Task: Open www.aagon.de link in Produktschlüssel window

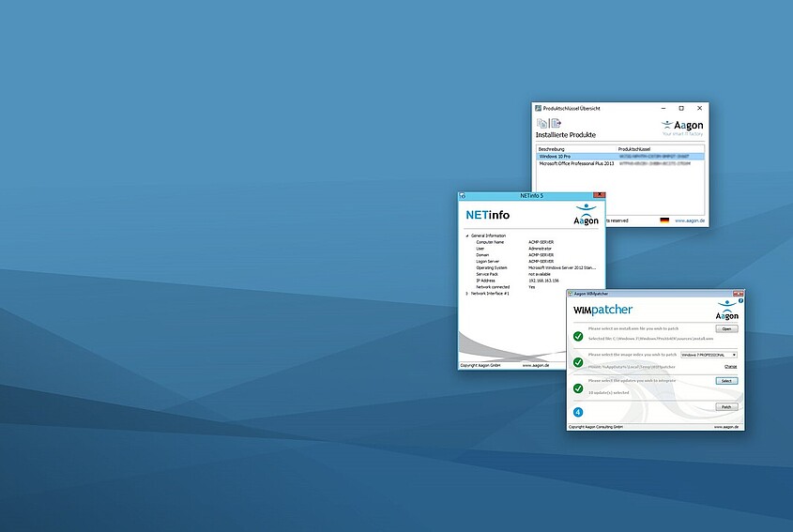Action: pos(690,220)
